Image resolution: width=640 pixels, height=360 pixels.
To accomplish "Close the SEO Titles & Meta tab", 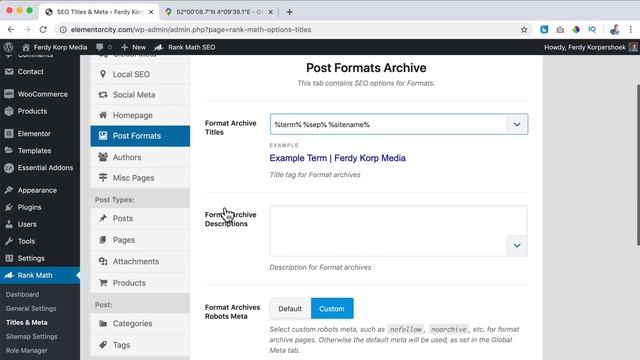I will coord(151,12).
